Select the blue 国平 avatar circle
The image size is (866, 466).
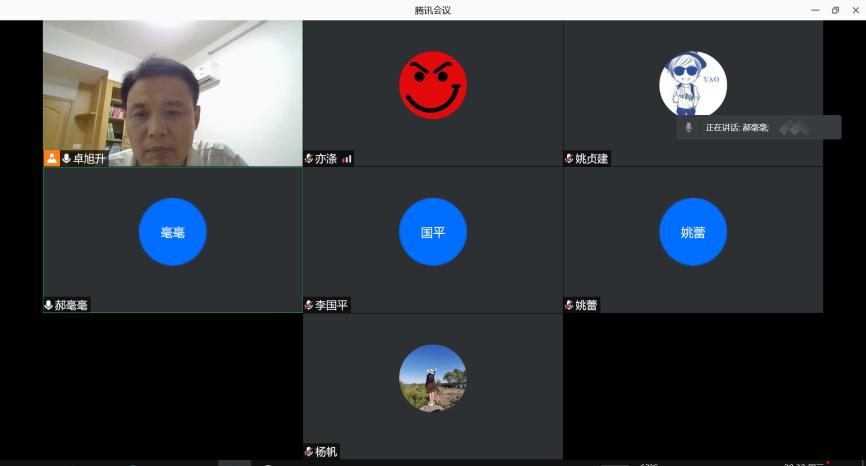[x=432, y=232]
